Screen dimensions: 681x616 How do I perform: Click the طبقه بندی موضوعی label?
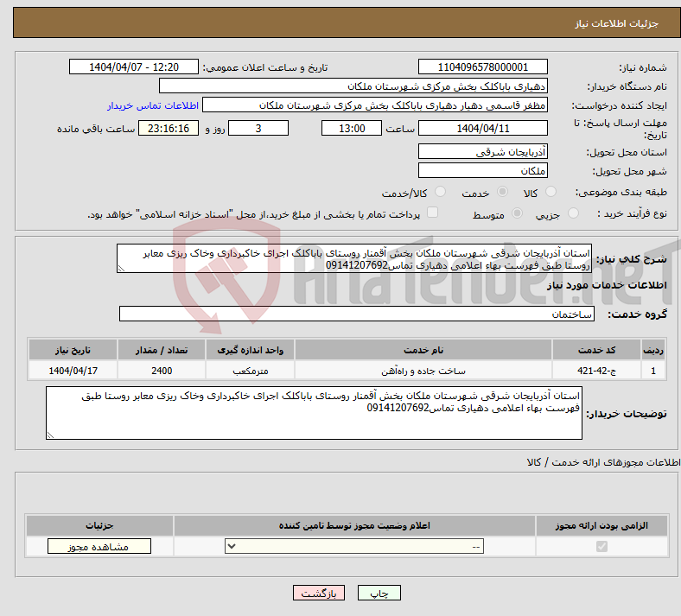(621, 192)
